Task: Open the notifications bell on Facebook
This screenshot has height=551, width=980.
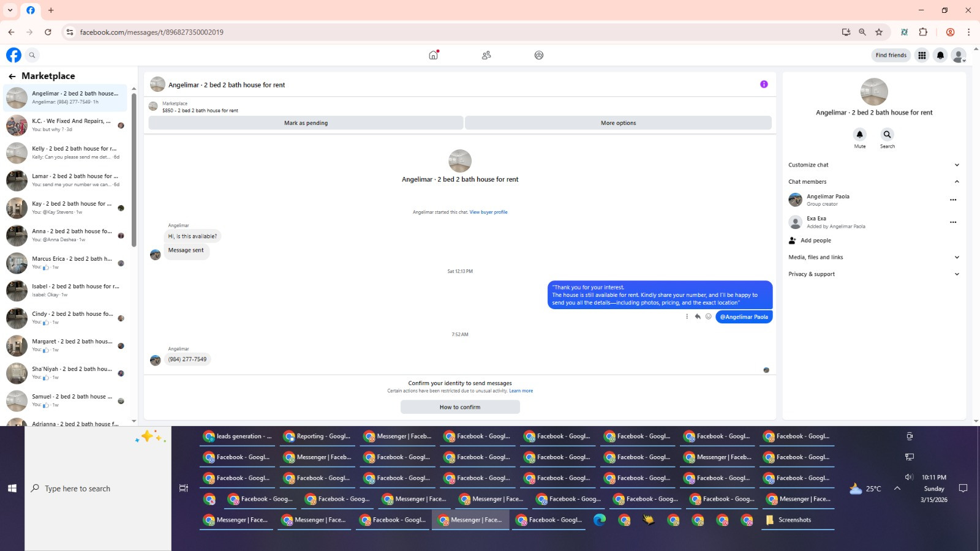Action: (x=940, y=55)
